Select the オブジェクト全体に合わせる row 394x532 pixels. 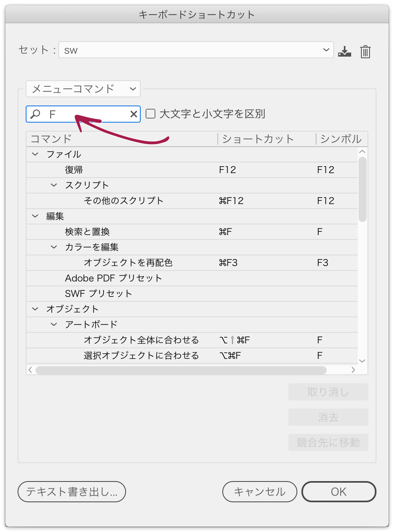(192, 340)
